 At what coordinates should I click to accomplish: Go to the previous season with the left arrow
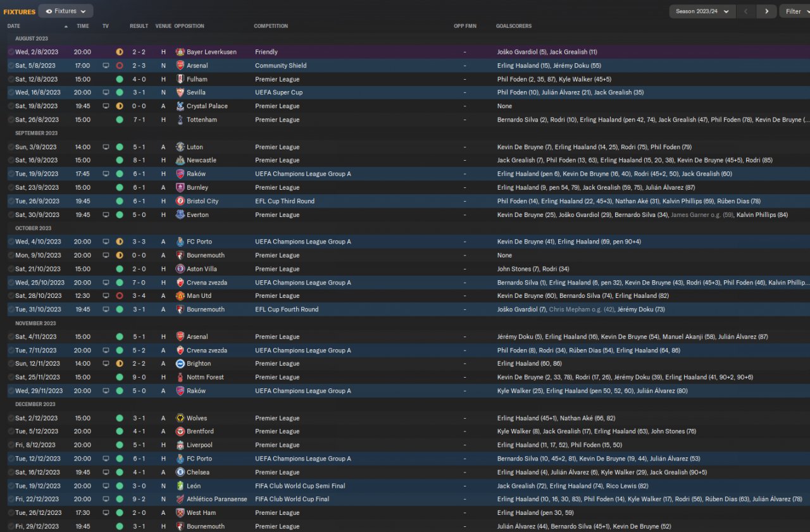tap(747, 11)
